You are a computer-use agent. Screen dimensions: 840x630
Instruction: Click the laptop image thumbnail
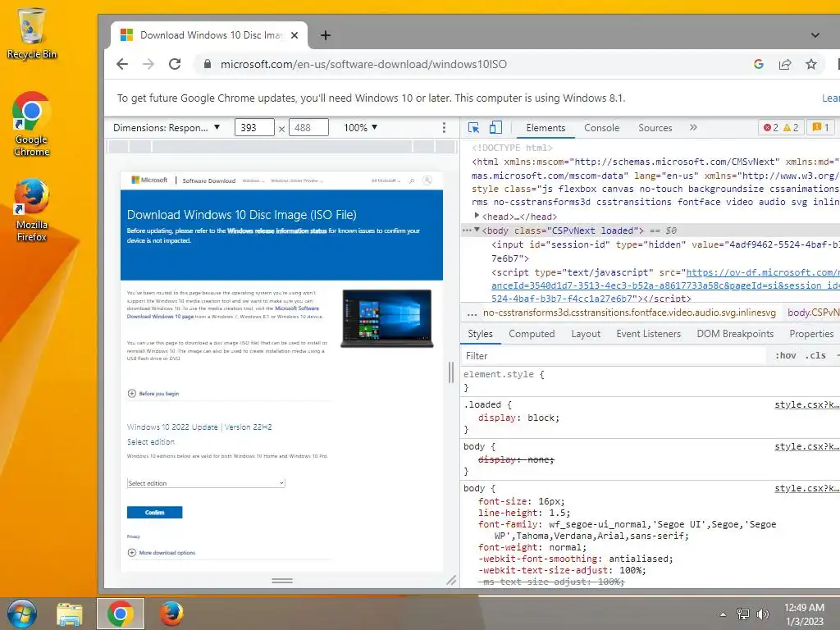point(387,318)
